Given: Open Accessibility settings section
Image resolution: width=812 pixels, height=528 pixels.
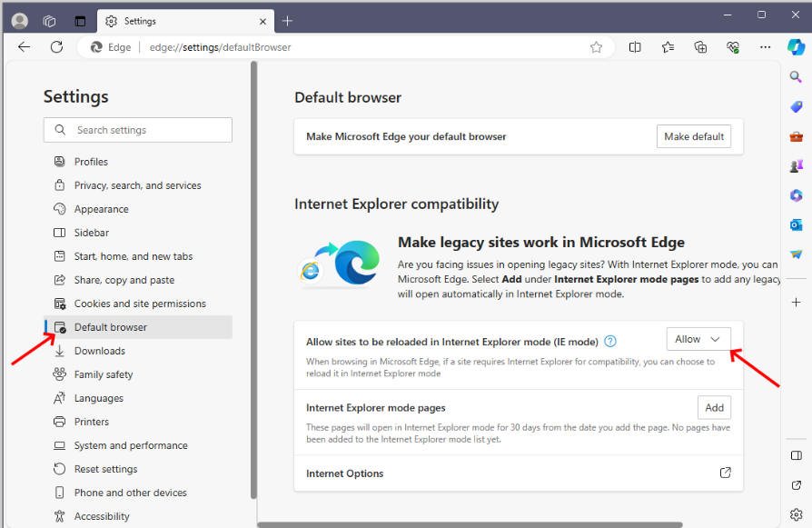Looking at the screenshot, I should (138, 516).
